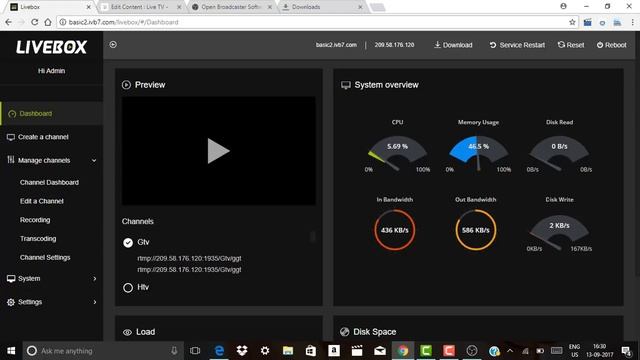Screen dimensions: 640x360
Task: Reload the page
Action: click(x=35, y=22)
